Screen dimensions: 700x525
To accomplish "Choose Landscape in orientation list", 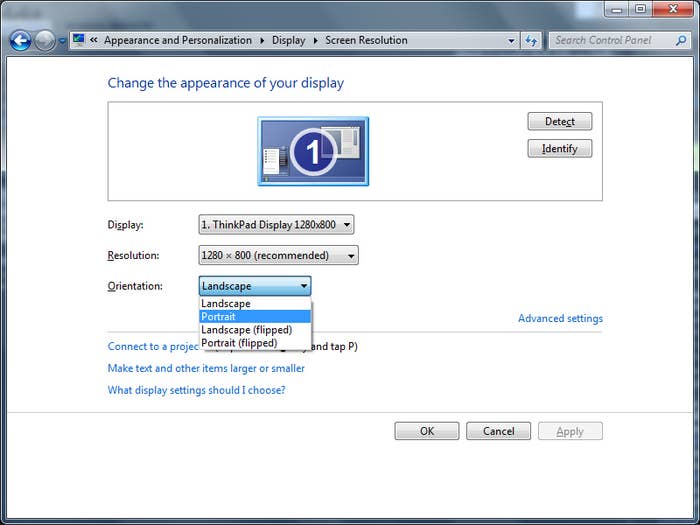I will [255, 304].
